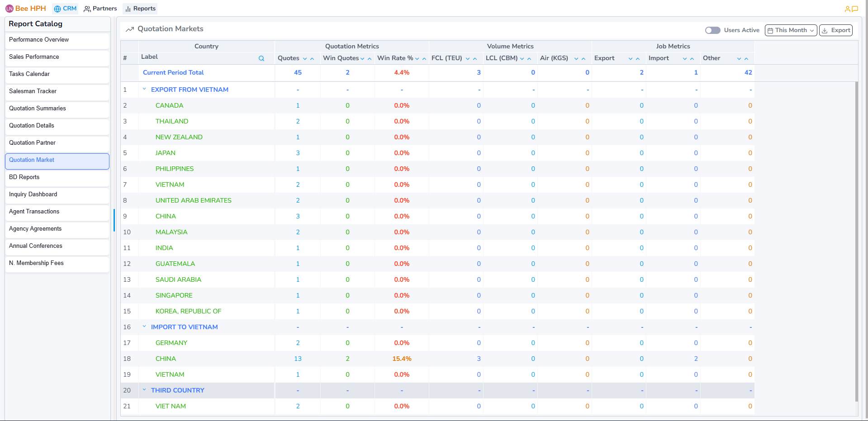Select Quotation Summaries in the Report Catalog
Viewport: 868px width, 421px height.
click(37, 108)
